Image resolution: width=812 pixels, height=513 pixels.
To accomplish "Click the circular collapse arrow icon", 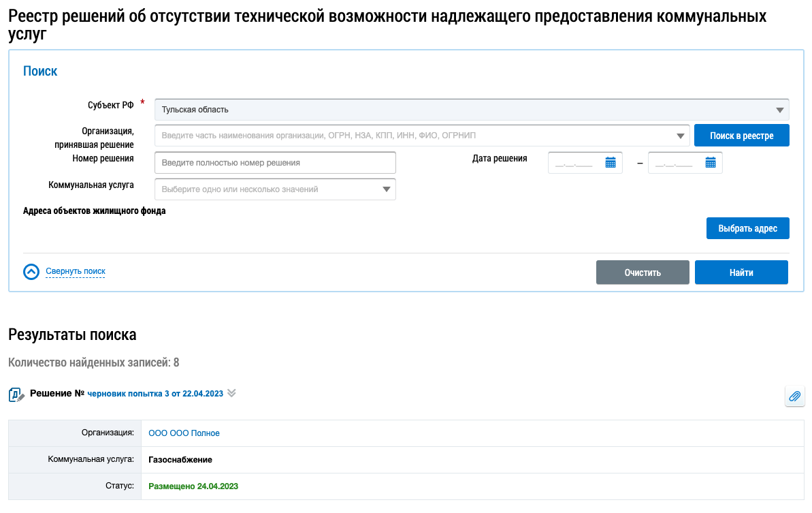I will [31, 272].
